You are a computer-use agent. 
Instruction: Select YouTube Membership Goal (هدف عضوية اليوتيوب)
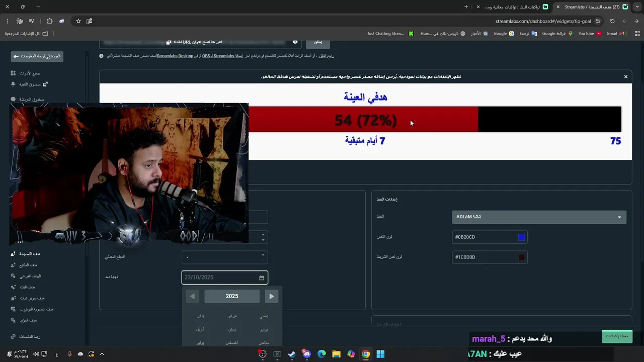pyautogui.click(x=32, y=309)
